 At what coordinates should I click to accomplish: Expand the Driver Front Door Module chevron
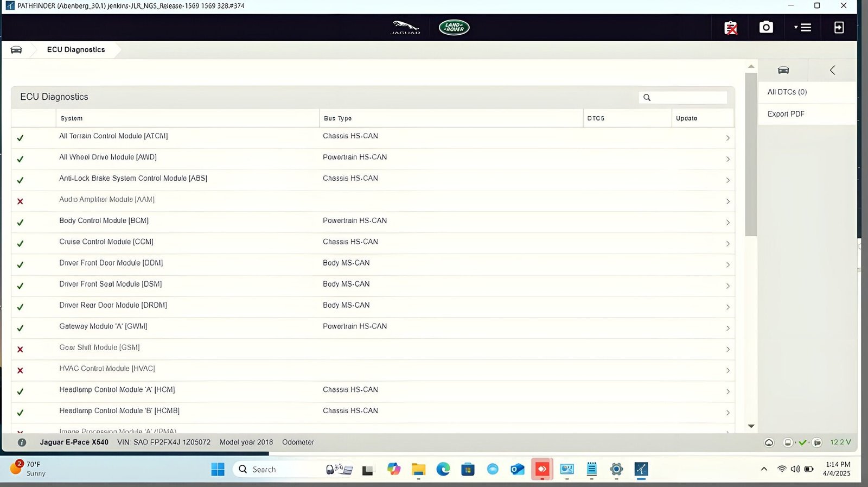(x=727, y=265)
